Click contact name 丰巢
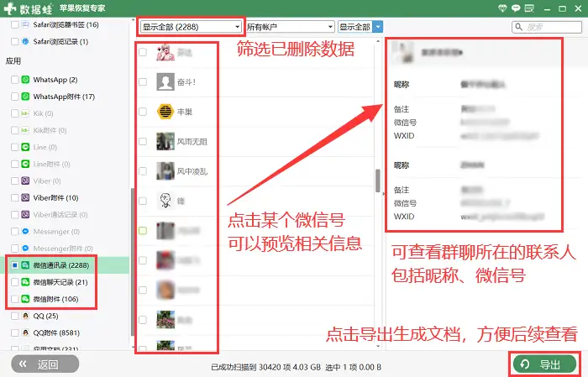The height and width of the screenshot is (377, 588). pos(185,112)
